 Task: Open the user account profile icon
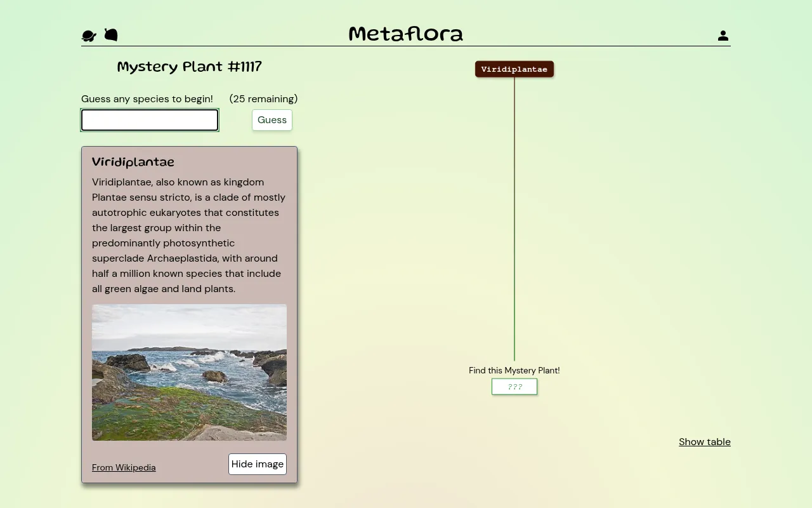coord(723,36)
